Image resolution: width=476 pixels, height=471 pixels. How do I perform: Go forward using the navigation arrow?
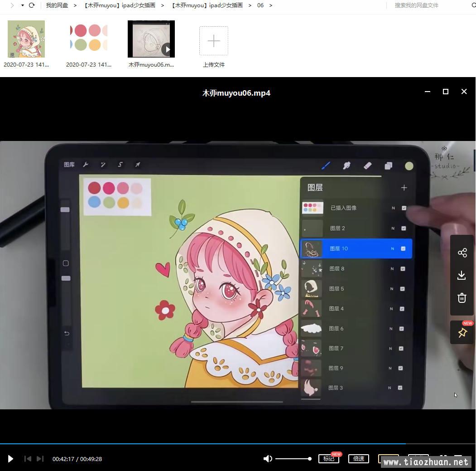pos(12,5)
